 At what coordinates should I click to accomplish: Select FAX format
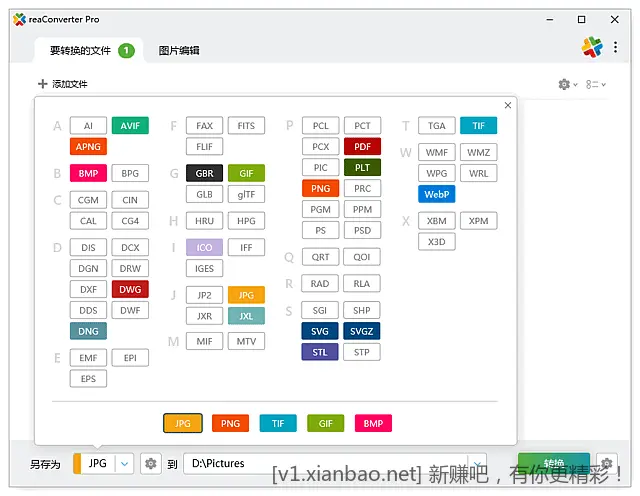204,126
